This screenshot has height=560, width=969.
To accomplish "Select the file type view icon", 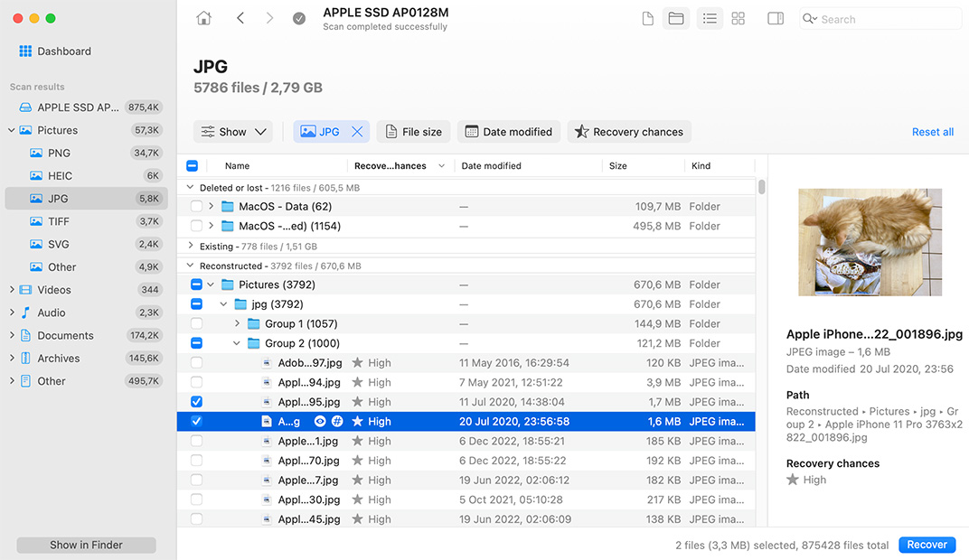I will [647, 18].
